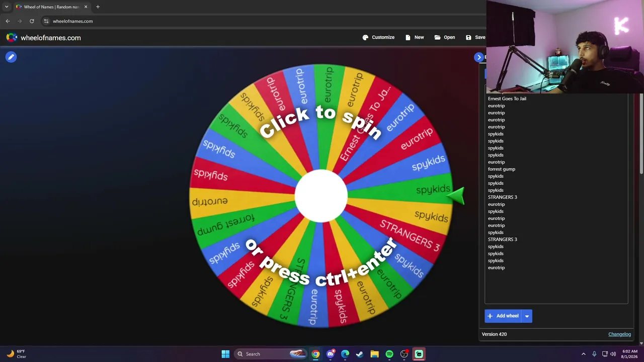644x362 pixels.
Task: Save the current wheel
Action: point(475,37)
